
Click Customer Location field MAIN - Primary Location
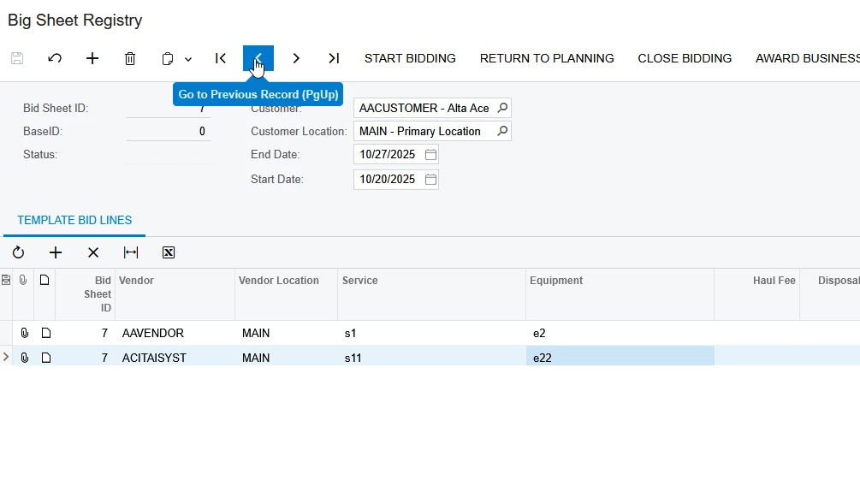(x=432, y=131)
